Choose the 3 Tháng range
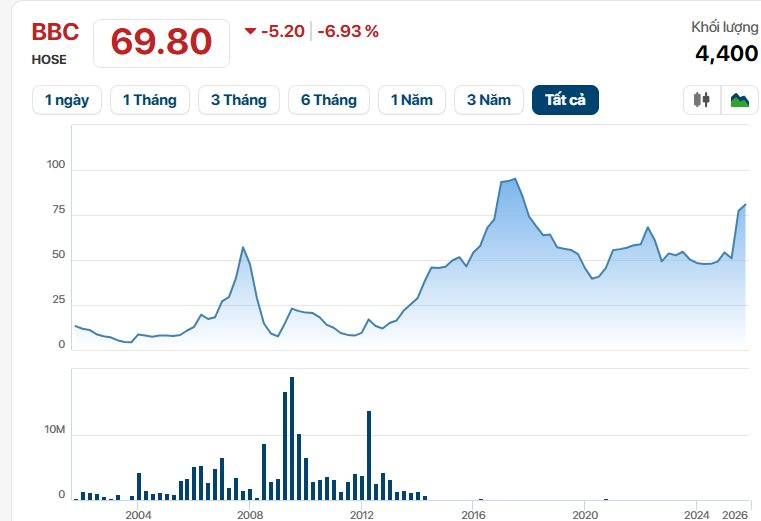Image resolution: width=761 pixels, height=521 pixels. tap(238, 100)
